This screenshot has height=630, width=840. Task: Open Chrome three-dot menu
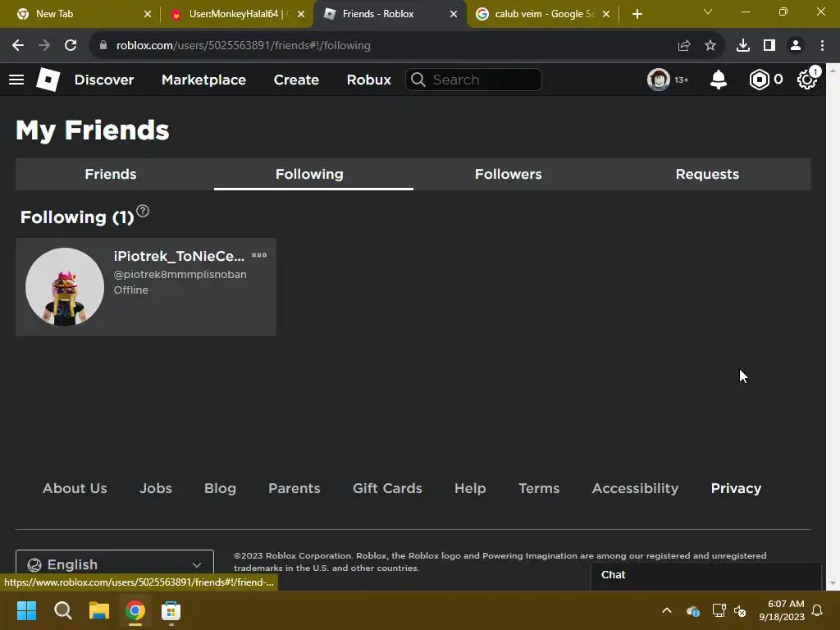click(x=822, y=46)
